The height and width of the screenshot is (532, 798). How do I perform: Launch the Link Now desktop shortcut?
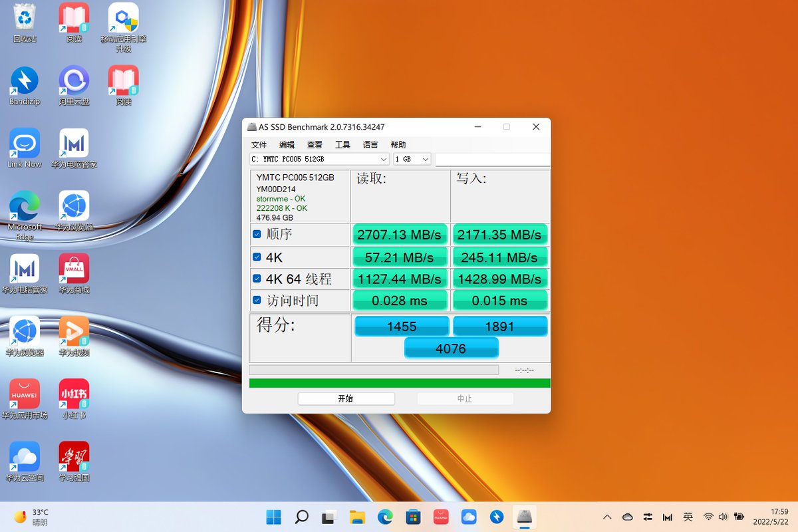click(x=25, y=148)
